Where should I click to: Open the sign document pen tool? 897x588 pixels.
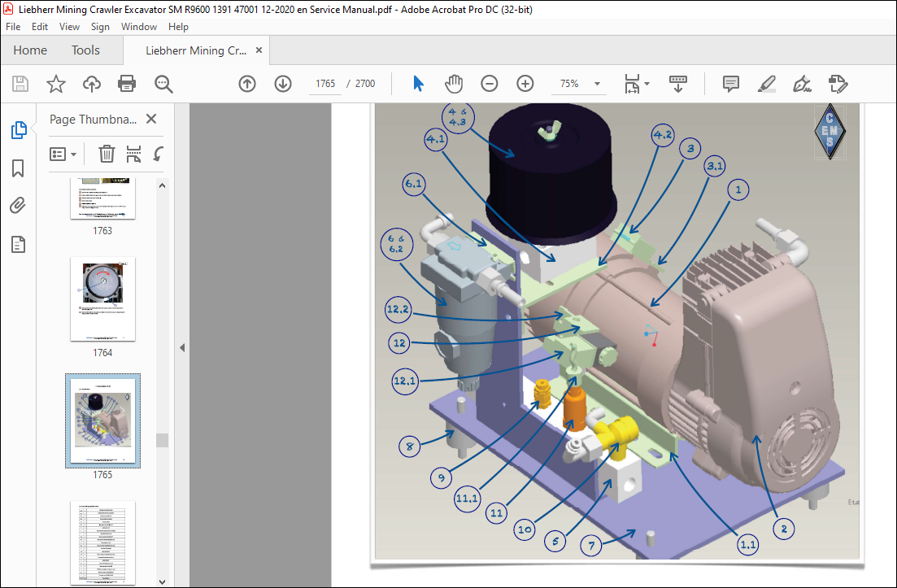coord(802,84)
